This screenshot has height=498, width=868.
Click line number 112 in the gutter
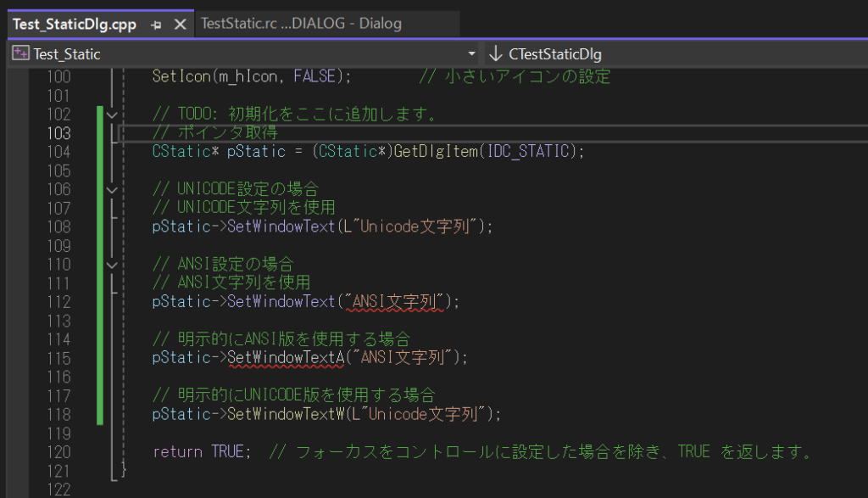[x=58, y=301]
